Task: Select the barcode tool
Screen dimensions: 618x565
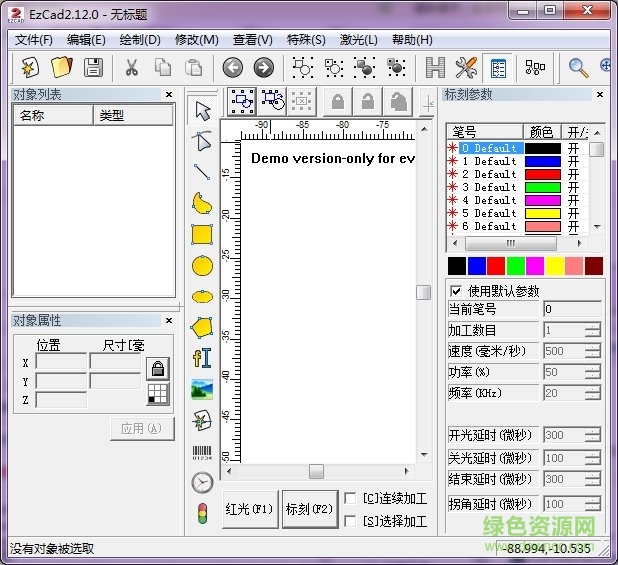Action: (x=202, y=452)
